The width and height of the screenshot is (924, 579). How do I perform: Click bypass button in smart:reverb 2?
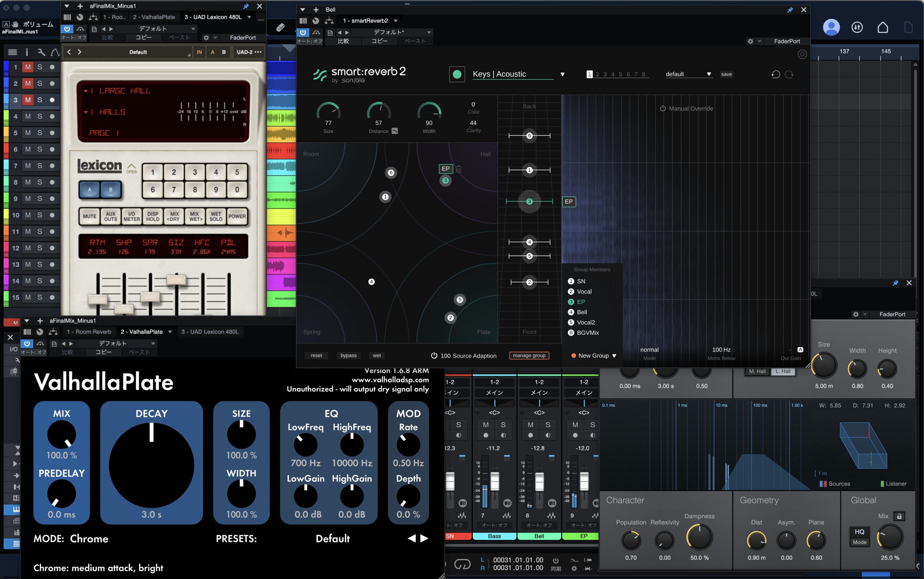[x=349, y=356]
